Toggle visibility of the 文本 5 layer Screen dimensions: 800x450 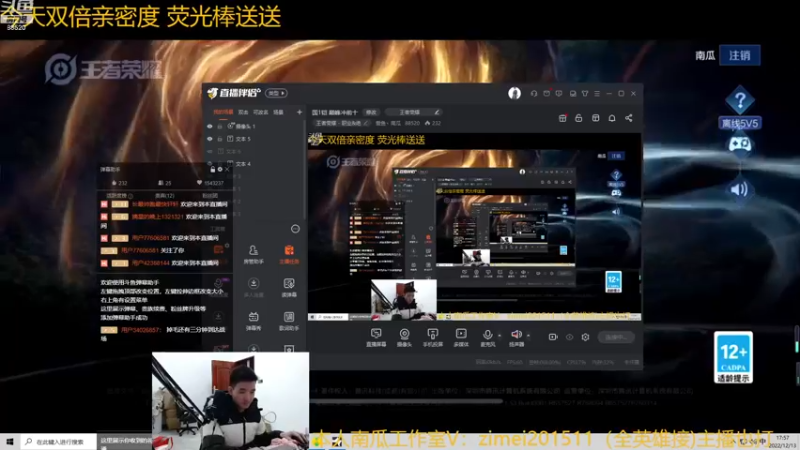click(x=209, y=139)
